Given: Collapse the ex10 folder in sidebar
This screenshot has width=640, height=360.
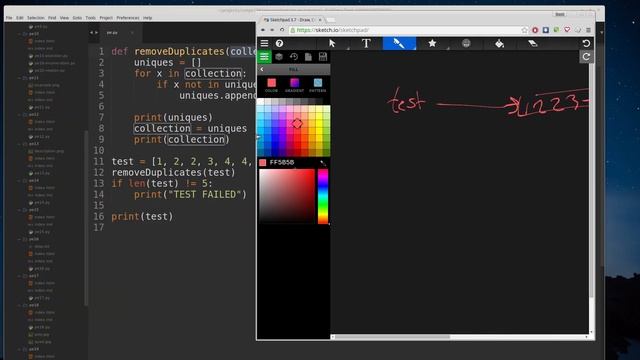Looking at the screenshot, I should click(20, 34).
